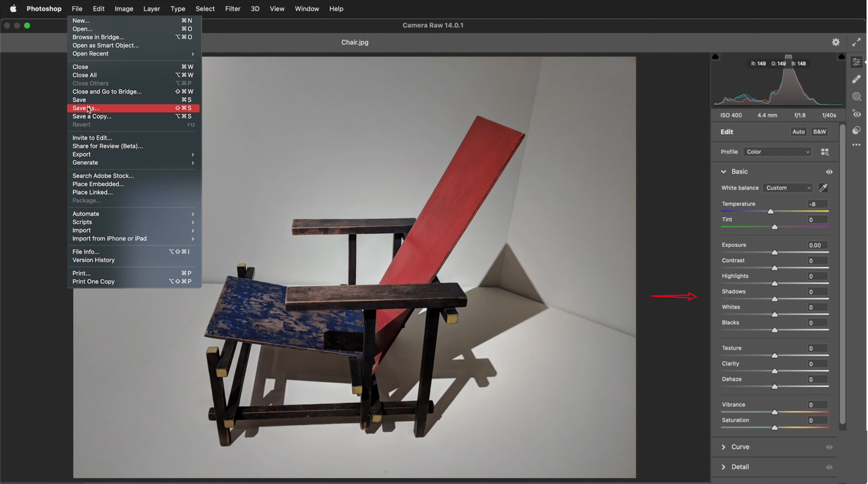Screen dimensions: 868x484
Task: Choose Browse in Bridge…
Action: tap(134, 37)
